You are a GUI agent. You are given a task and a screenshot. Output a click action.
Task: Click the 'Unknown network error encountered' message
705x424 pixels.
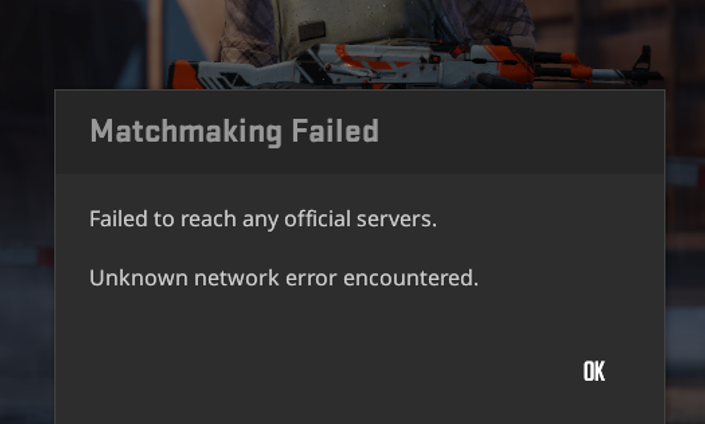point(284,278)
